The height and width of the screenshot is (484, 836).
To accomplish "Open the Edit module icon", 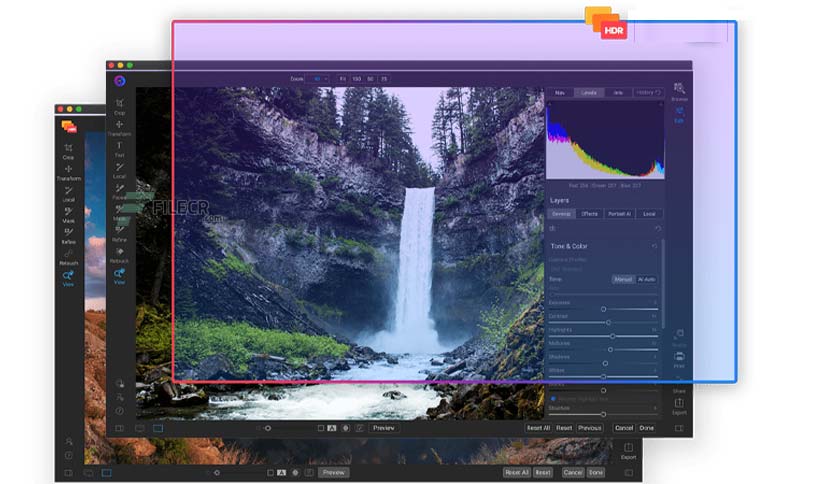I will click(x=679, y=115).
